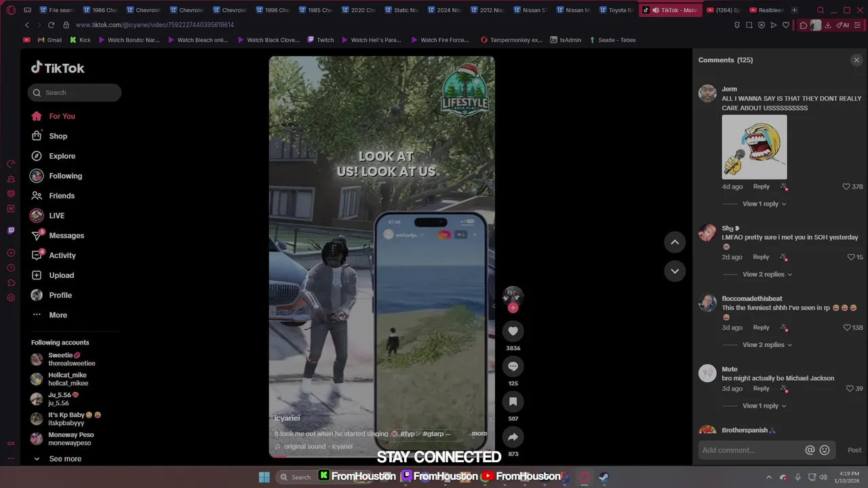Screen dimensions: 868x488
Task: Switch to the Toyota Ra browser tab
Action: tap(616, 10)
